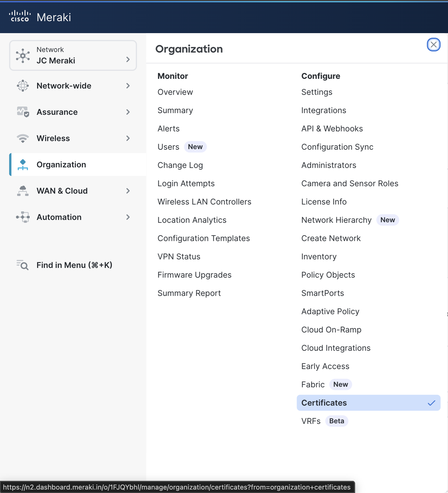Expand the Wireless submenu chevron

tap(128, 138)
